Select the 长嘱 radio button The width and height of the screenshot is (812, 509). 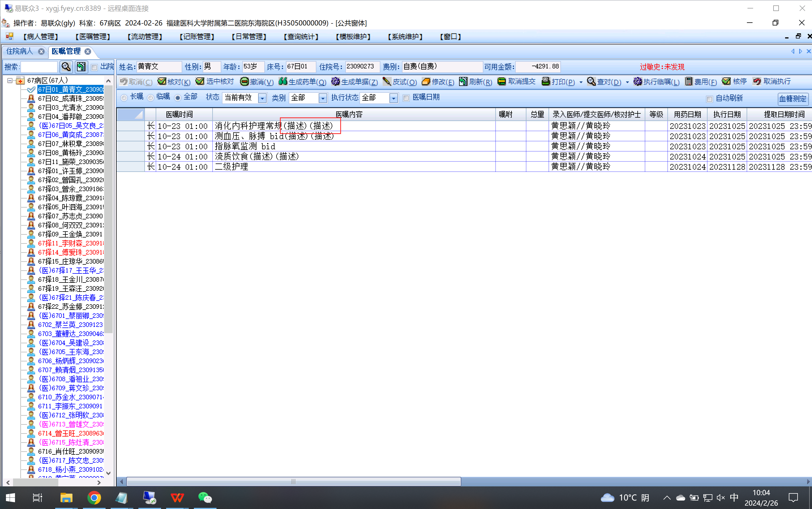[124, 98]
